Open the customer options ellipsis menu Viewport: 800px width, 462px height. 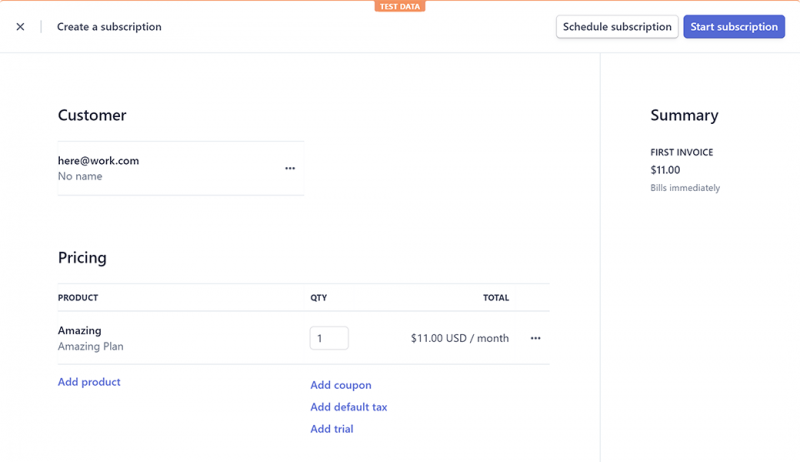pyautogui.click(x=290, y=168)
